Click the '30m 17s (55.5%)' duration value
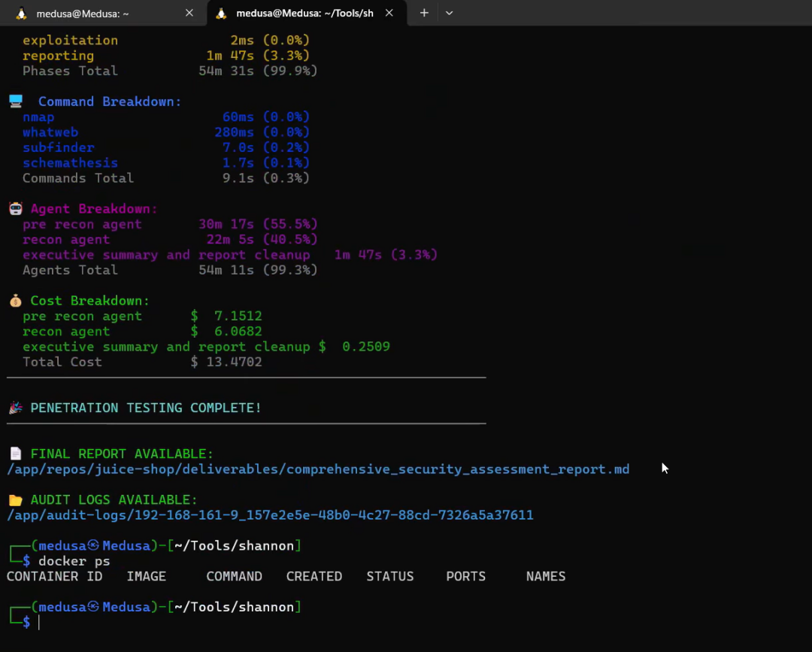 coord(258,224)
